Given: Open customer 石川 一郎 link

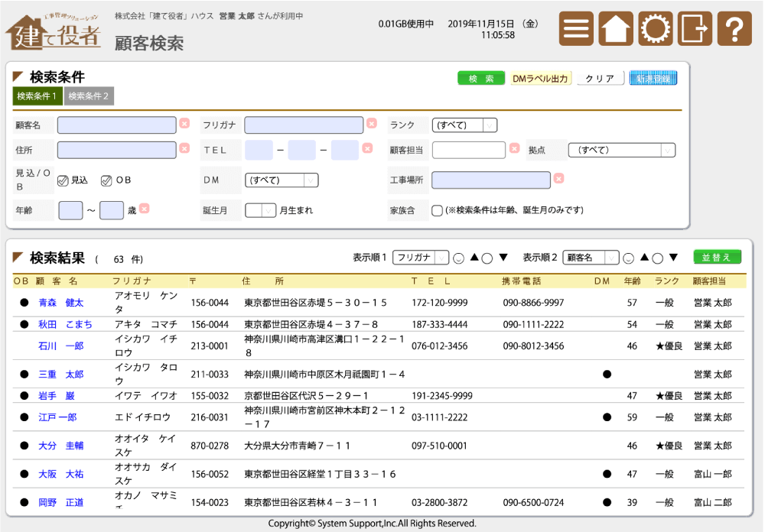Looking at the screenshot, I should (61, 346).
